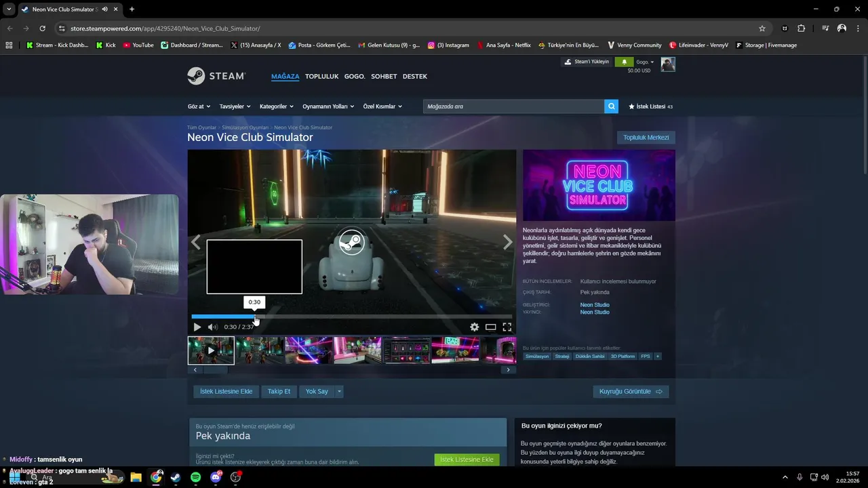This screenshot has height=488, width=868.
Task: Toggle fullscreen on the video player
Action: click(507, 327)
